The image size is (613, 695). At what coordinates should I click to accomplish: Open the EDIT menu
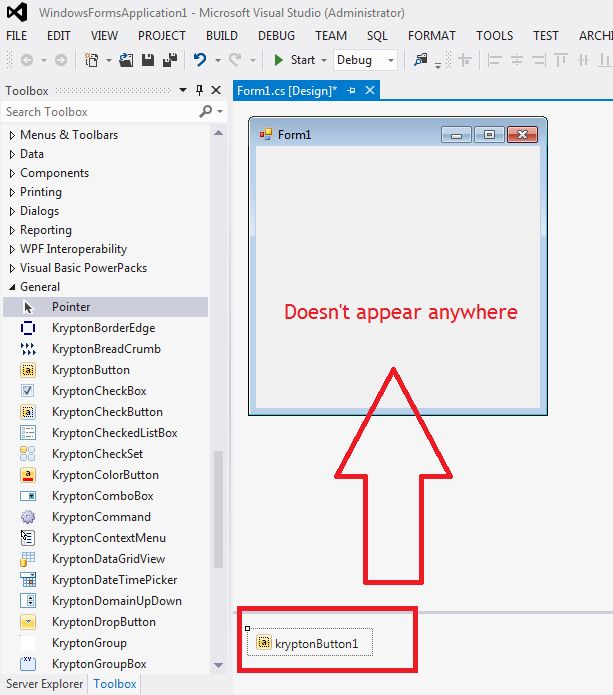[x=59, y=35]
